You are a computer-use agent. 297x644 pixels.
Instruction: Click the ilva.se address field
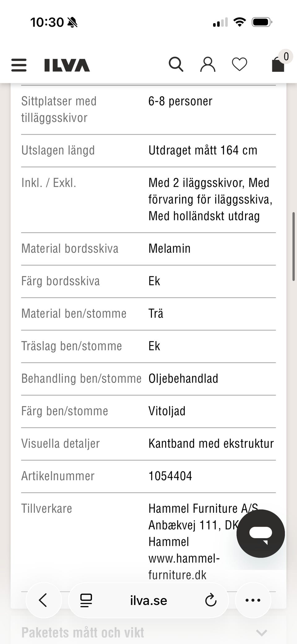(x=148, y=600)
